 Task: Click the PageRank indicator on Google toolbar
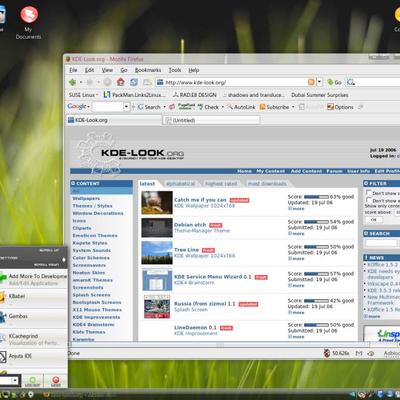coord(186,107)
